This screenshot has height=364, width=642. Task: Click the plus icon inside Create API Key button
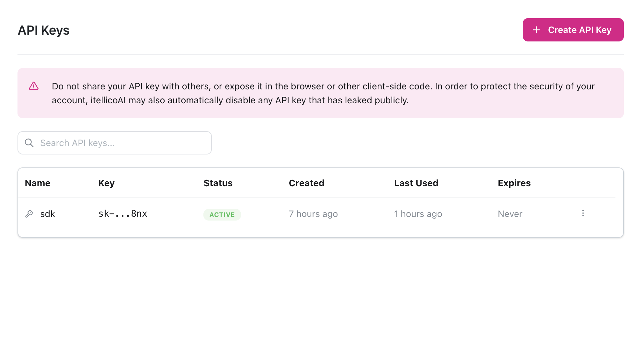[536, 29]
